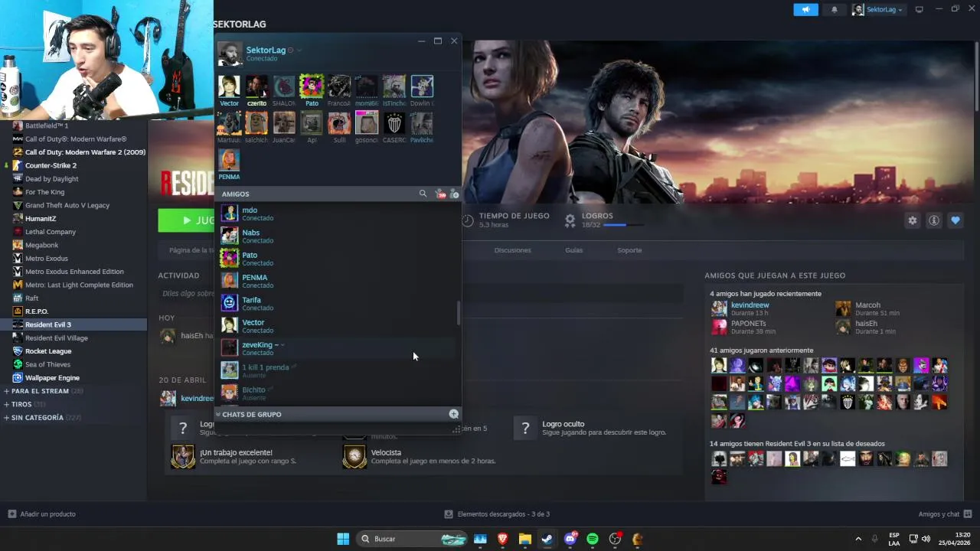This screenshot has height=551, width=980.
Task: Click the LOGROS achievements progress bar
Action: (x=623, y=225)
